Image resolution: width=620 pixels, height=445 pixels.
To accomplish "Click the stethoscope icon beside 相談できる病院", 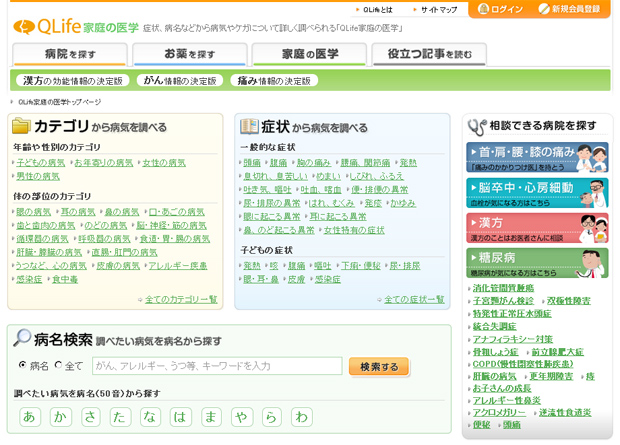I will [476, 126].
